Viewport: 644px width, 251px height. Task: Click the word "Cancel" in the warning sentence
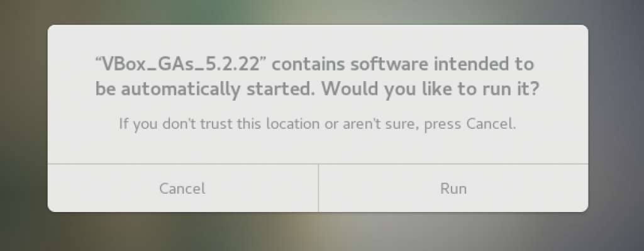pyautogui.click(x=491, y=124)
